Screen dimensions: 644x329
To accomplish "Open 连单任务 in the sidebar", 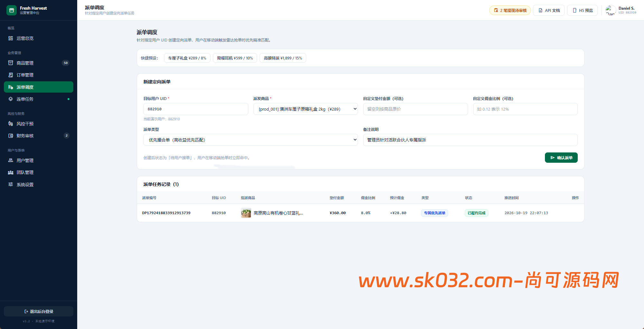I will click(39, 99).
